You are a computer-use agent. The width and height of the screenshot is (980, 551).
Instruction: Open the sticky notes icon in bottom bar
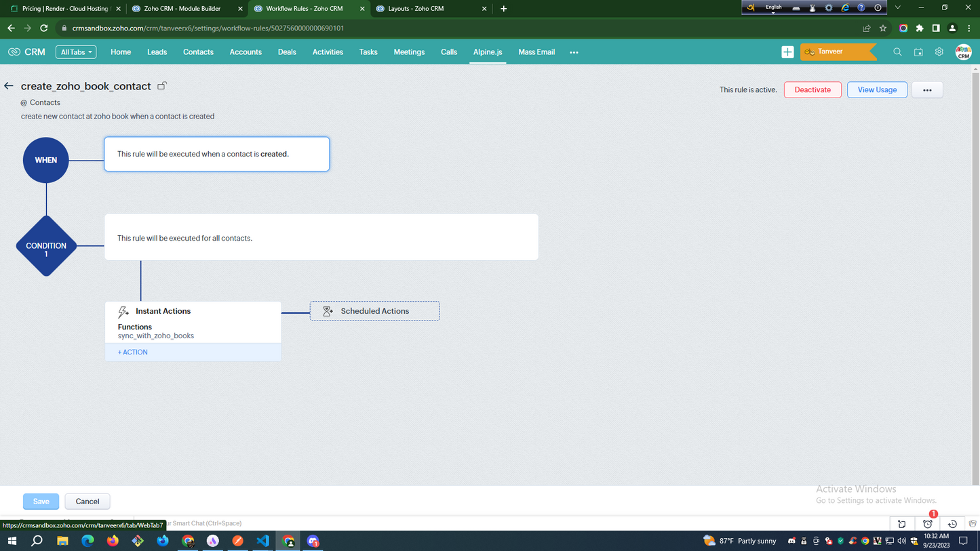[901, 524]
